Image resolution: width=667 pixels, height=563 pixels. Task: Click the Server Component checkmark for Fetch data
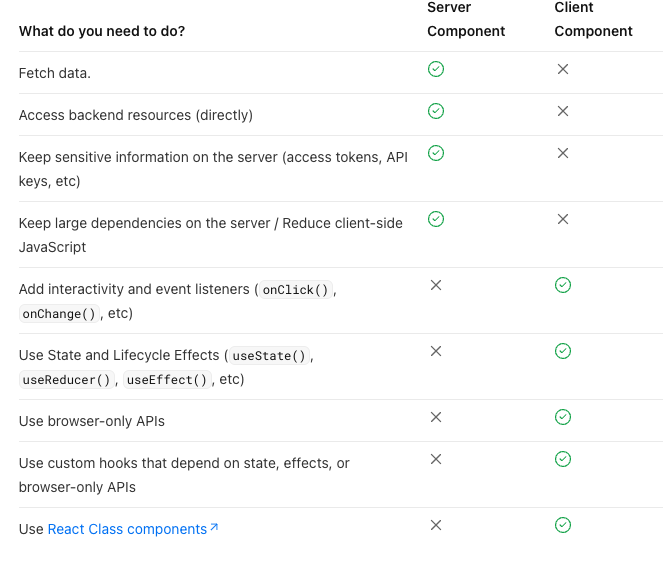tap(436, 69)
